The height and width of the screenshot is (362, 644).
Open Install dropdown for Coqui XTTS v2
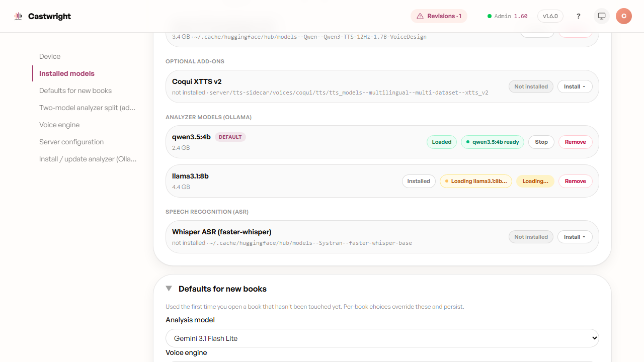click(575, 86)
